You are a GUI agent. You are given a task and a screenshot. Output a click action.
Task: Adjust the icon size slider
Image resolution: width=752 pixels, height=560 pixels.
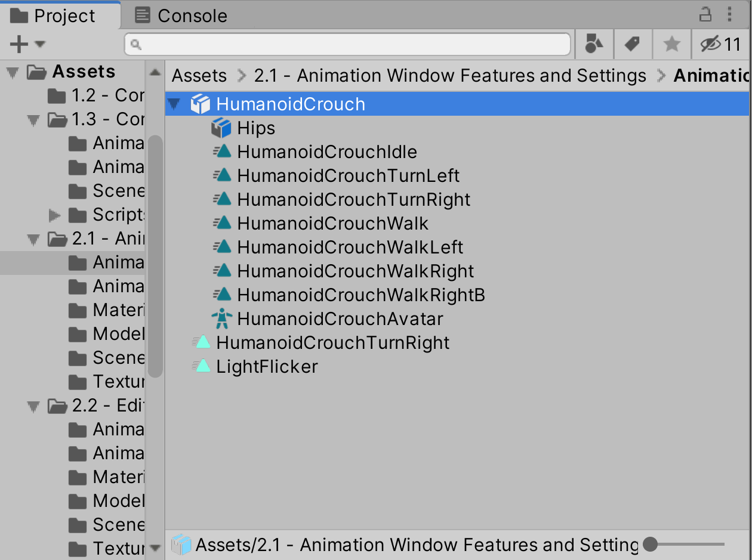[651, 544]
